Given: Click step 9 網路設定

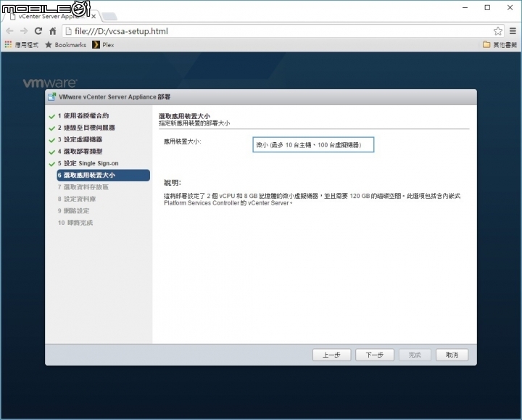Looking at the screenshot, I should 73,211.
